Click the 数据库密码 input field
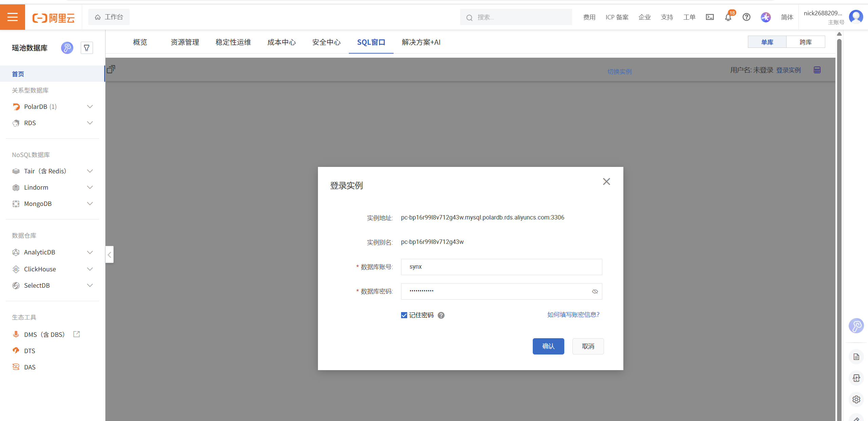Viewport: 868px width, 421px height. [x=502, y=291]
